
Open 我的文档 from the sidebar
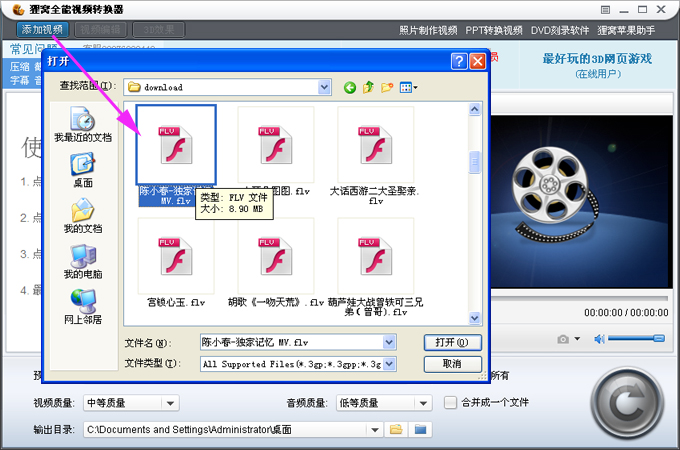tap(82, 215)
